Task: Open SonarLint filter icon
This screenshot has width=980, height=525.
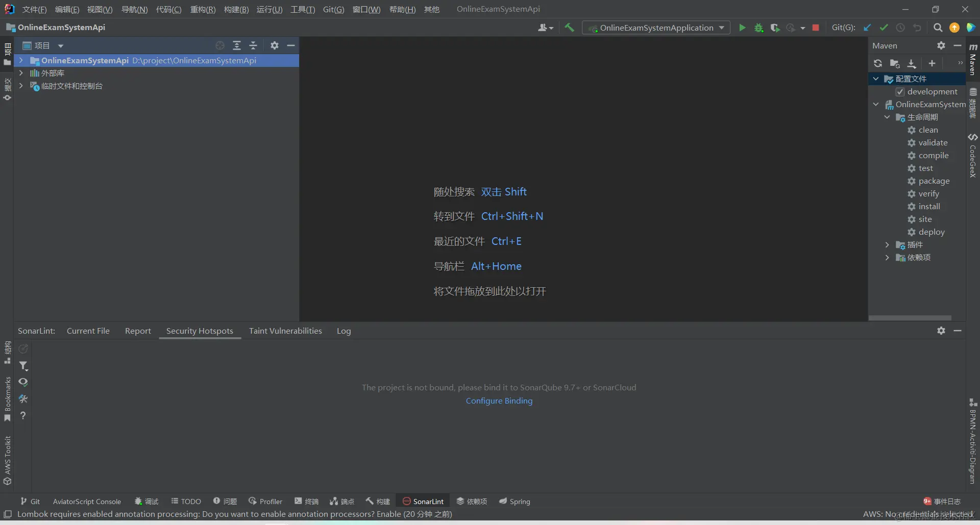Action: click(x=23, y=366)
